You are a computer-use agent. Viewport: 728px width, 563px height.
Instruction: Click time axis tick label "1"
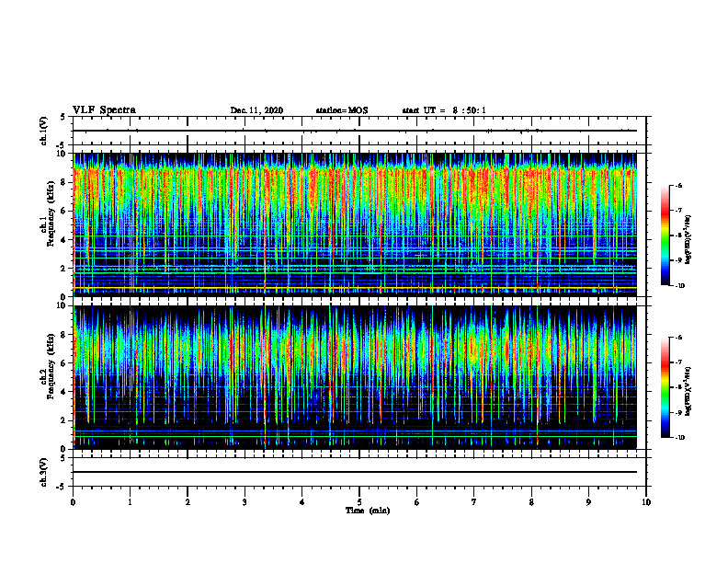click(x=130, y=502)
